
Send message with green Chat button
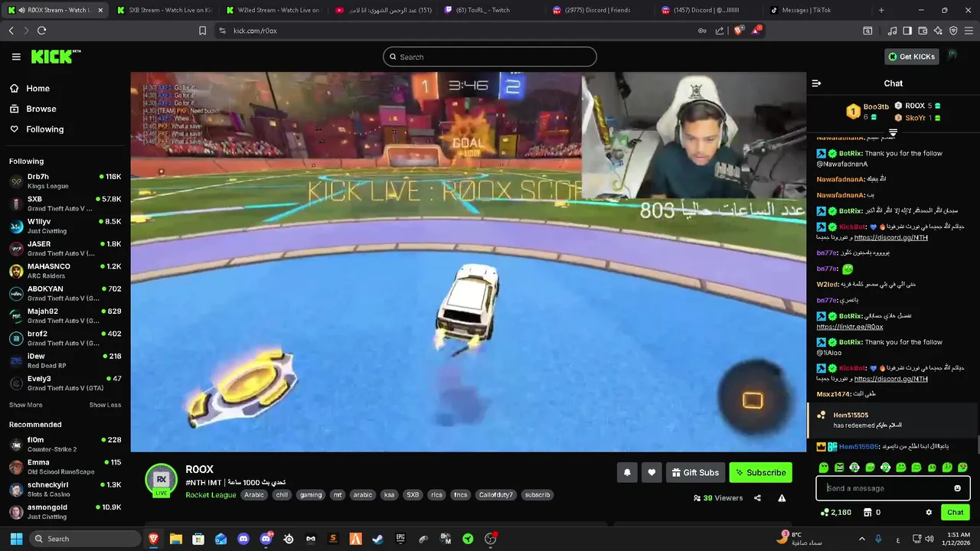[x=955, y=513]
